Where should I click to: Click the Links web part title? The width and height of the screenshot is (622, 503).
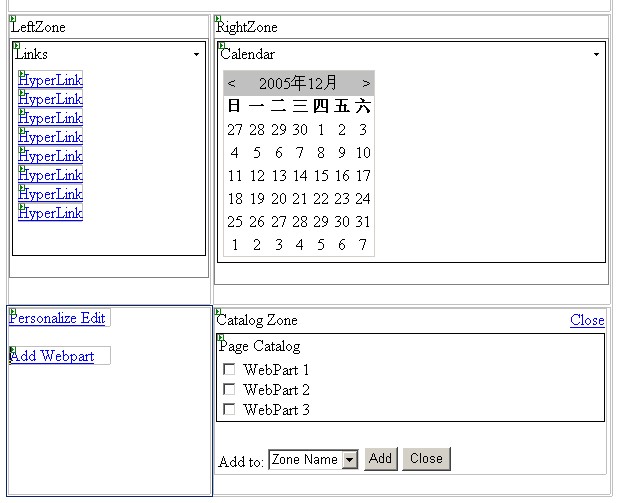(x=31, y=54)
